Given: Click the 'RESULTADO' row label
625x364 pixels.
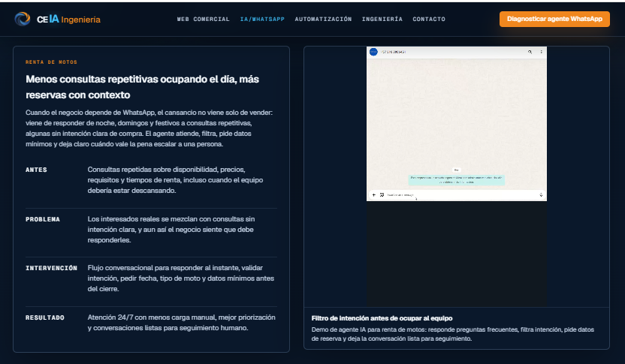Looking at the screenshot, I should (x=45, y=317).
